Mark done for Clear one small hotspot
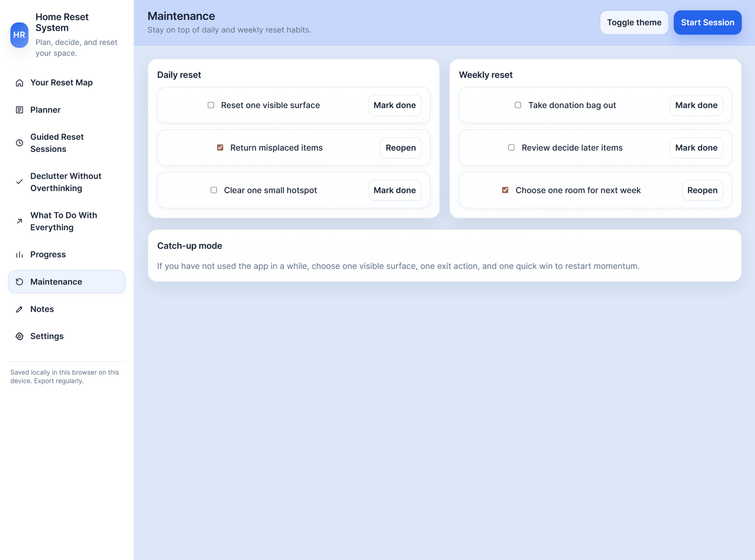The height and width of the screenshot is (560, 755). tap(394, 190)
